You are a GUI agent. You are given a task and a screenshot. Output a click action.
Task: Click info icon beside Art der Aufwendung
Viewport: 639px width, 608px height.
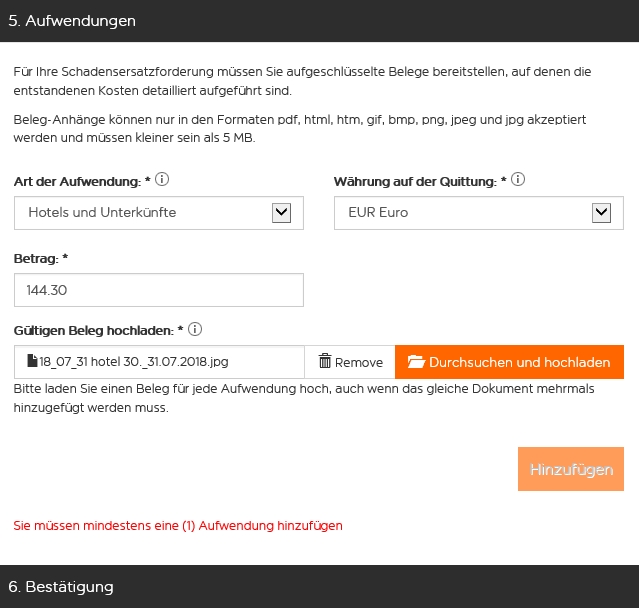click(162, 181)
